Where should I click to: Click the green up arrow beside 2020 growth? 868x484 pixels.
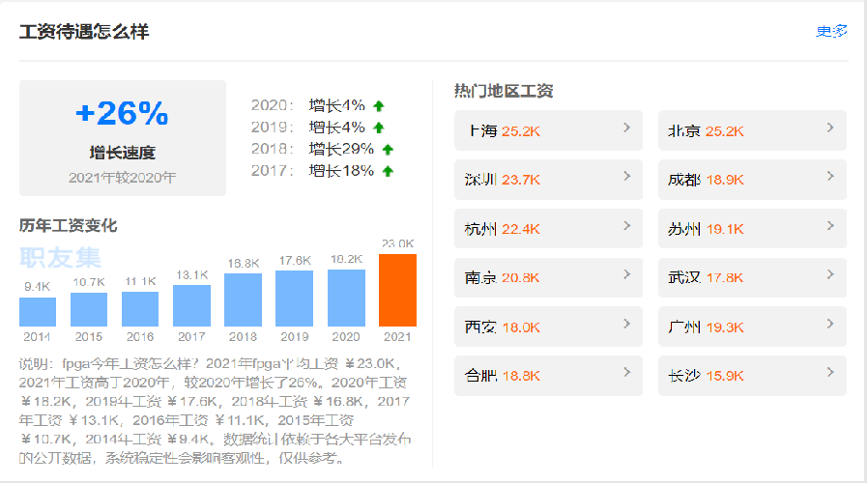click(379, 105)
